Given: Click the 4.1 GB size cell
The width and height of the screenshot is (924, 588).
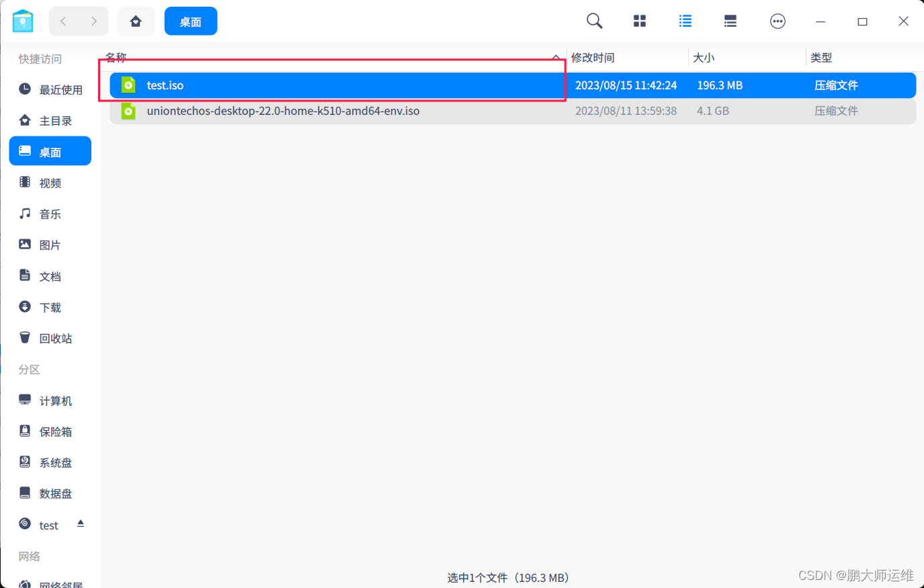Looking at the screenshot, I should coord(713,111).
